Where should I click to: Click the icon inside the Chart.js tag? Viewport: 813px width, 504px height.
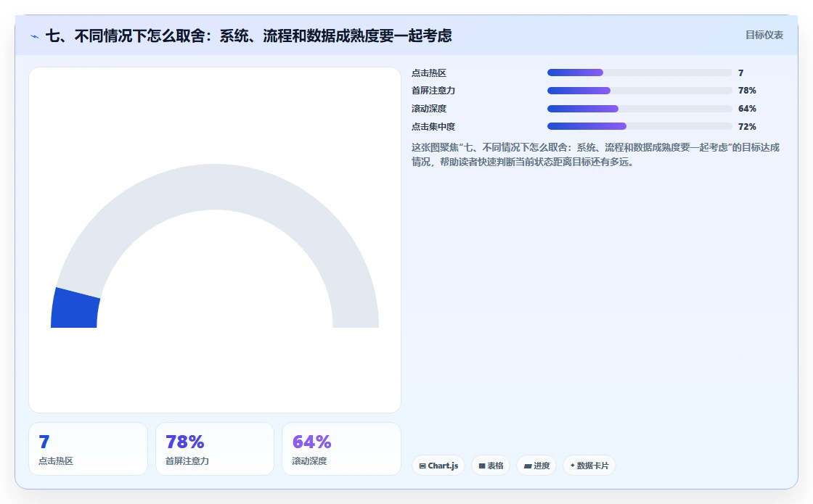pyautogui.click(x=422, y=466)
